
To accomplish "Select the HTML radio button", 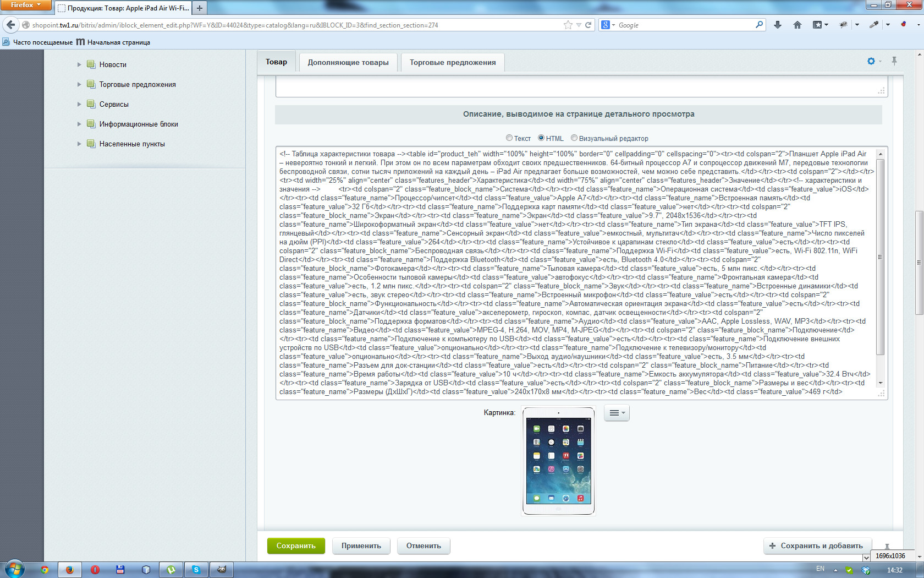I will pyautogui.click(x=541, y=138).
